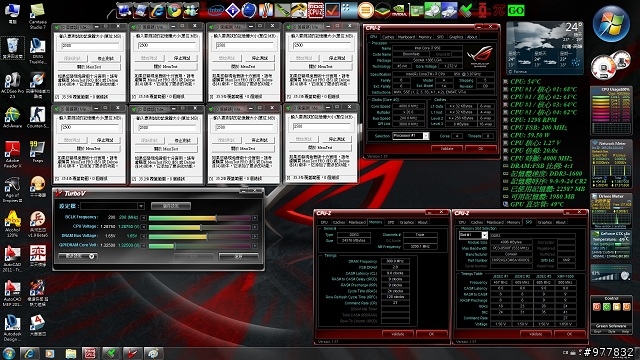Open AutoCAD MEP desktop shortcut
This screenshot has height=360, width=640.
[12, 293]
